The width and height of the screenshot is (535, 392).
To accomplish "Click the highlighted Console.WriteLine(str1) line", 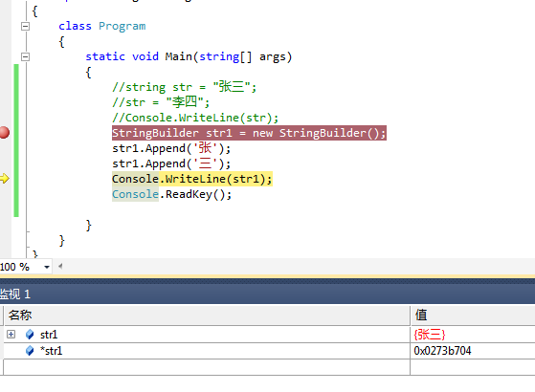I will tap(192, 179).
